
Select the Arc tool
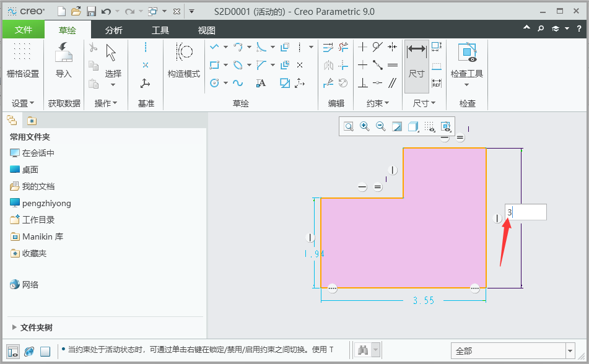point(238,47)
